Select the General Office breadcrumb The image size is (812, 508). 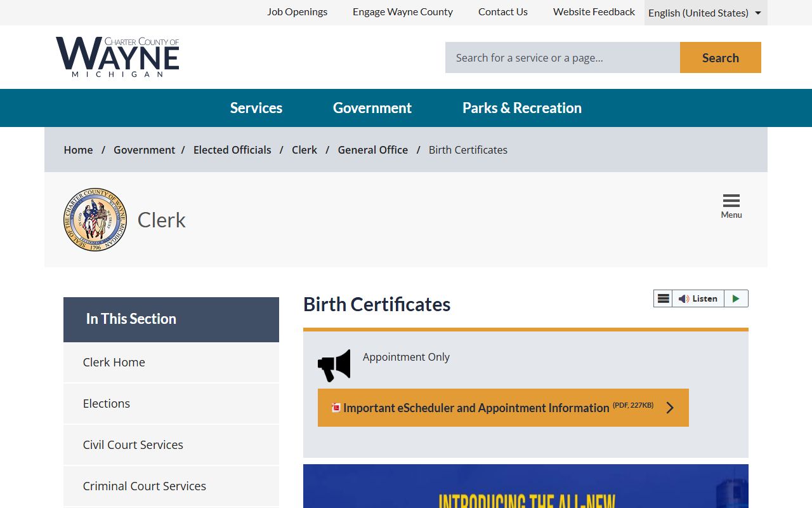click(x=373, y=150)
